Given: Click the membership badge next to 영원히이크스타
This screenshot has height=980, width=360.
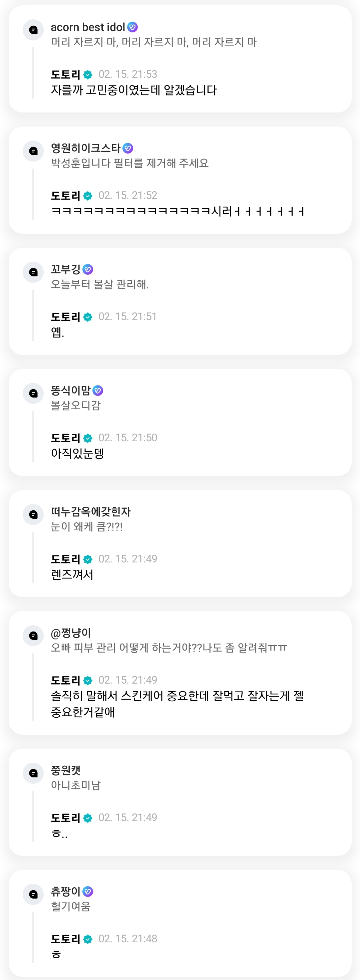Looking at the screenshot, I should point(128,148).
